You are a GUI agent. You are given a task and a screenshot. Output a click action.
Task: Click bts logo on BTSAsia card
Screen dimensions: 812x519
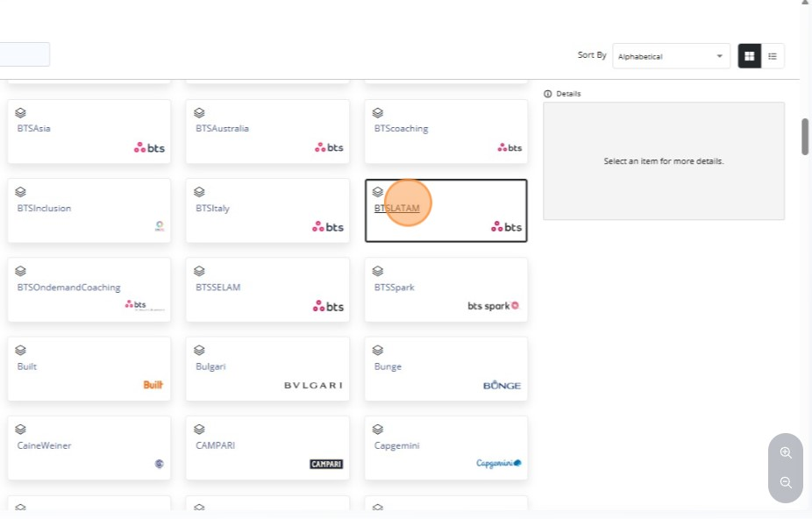pyautogui.click(x=149, y=148)
